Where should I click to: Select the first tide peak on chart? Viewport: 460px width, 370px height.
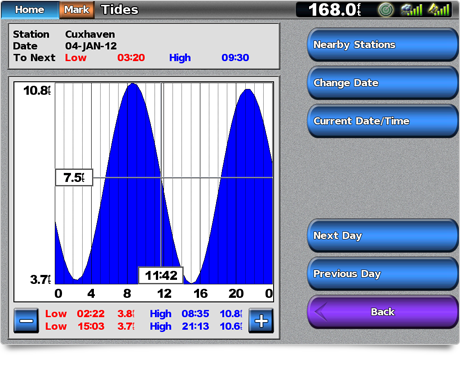[133, 85]
